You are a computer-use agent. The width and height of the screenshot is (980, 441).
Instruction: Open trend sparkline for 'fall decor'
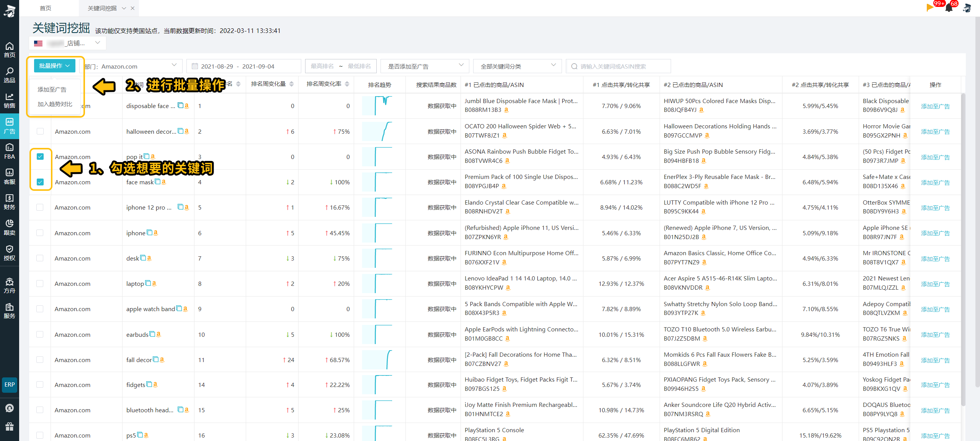point(377,359)
